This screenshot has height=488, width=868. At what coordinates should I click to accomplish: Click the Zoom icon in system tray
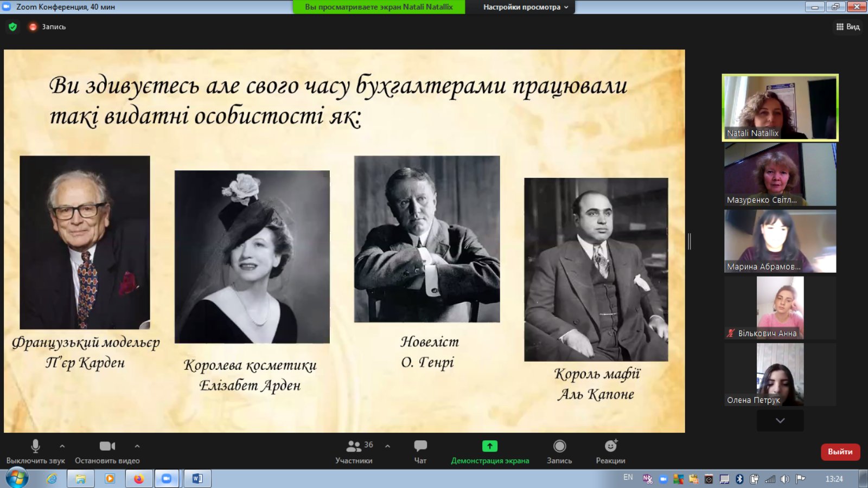pos(663,479)
